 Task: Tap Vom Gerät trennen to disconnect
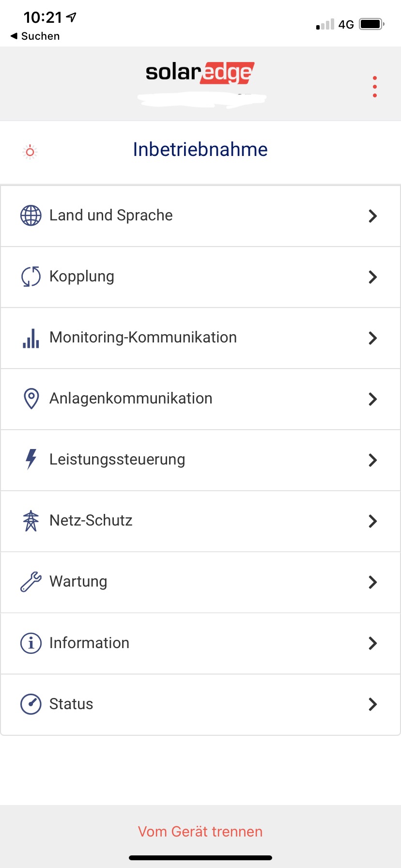(x=200, y=832)
